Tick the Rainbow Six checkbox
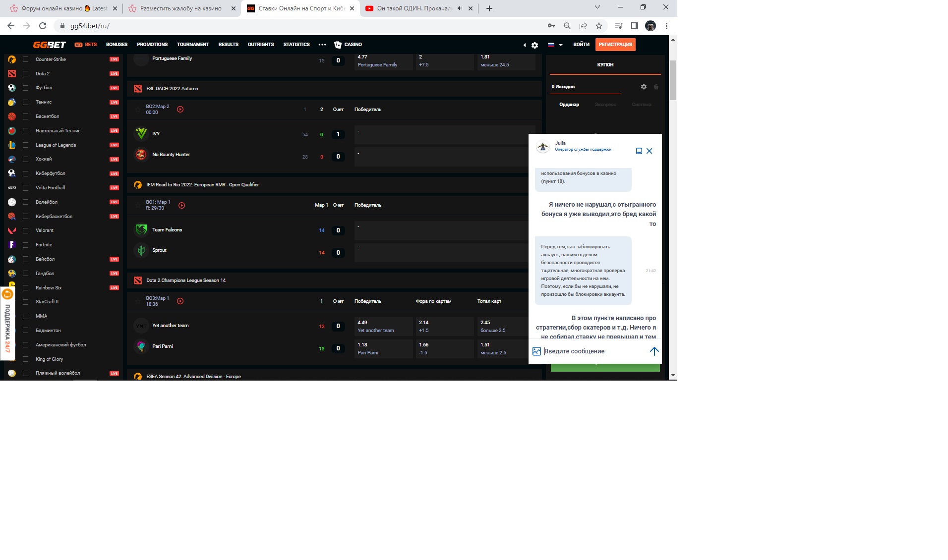 click(x=25, y=288)
